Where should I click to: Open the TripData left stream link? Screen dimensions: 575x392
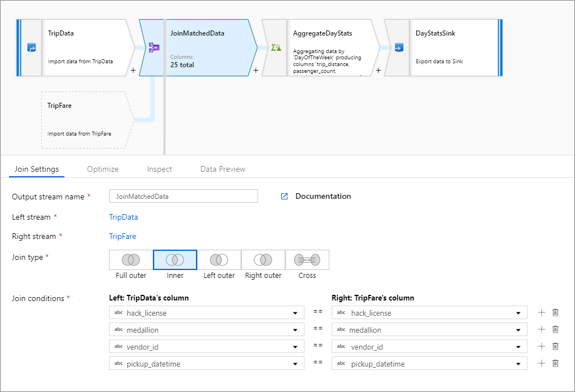(x=123, y=217)
